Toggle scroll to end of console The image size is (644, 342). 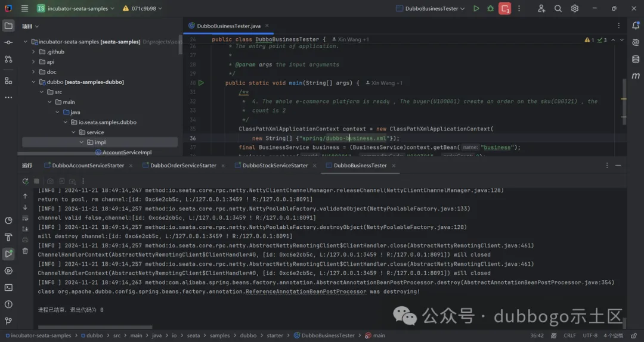point(25,229)
